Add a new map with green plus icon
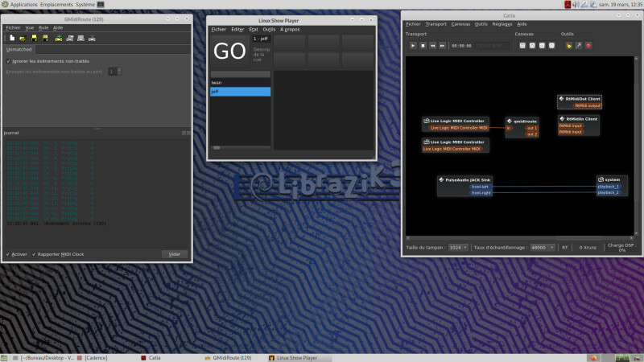Viewport: 644px width, 362px height. pos(59,38)
